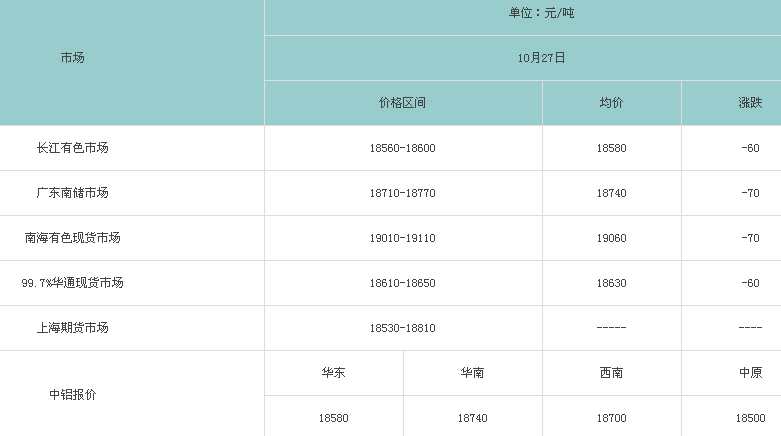Select the 19010-19110 price range cell
This screenshot has height=436, width=781.
coord(402,238)
